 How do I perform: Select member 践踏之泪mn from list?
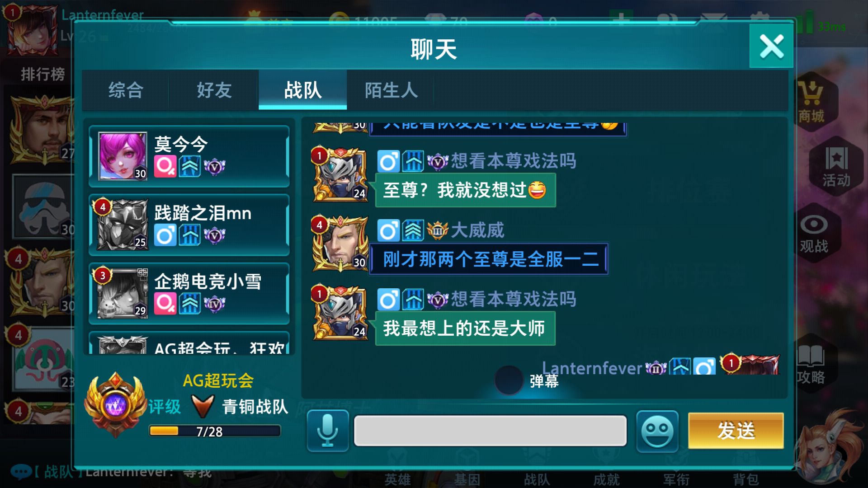point(189,225)
